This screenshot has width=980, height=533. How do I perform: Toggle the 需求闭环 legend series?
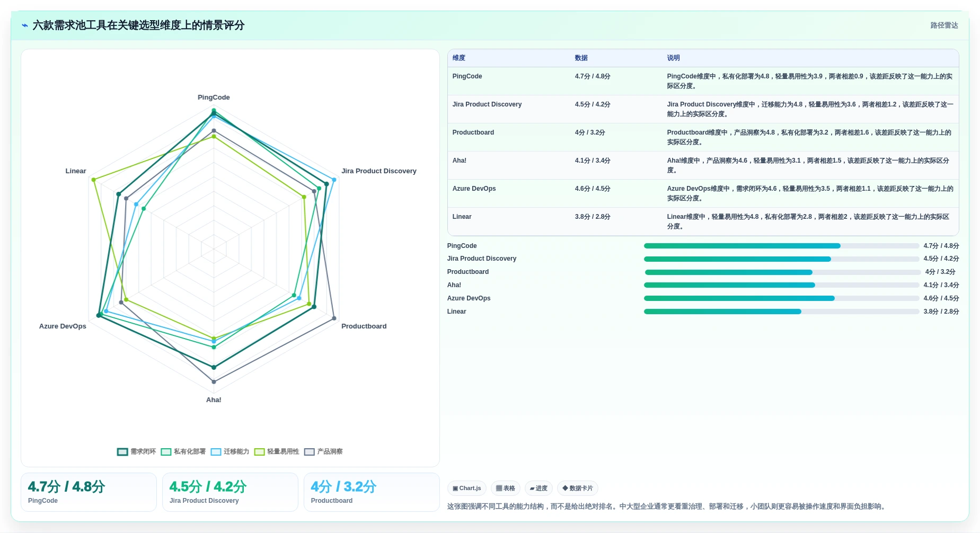pos(136,452)
